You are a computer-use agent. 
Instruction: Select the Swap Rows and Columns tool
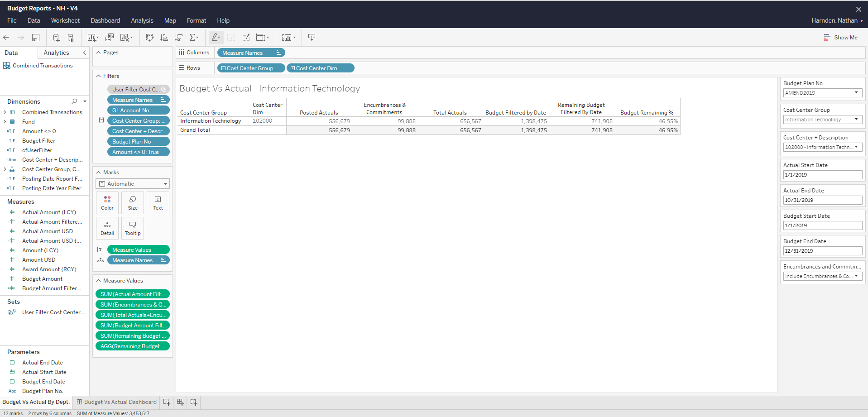[x=150, y=37]
